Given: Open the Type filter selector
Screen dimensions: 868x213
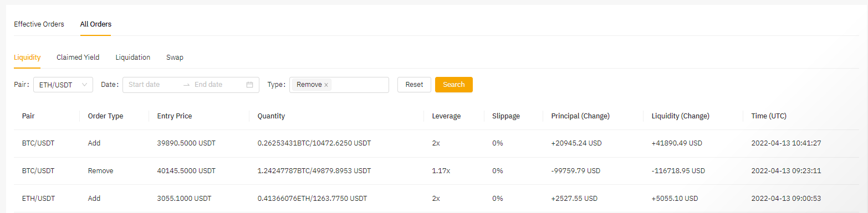Looking at the screenshot, I should tap(339, 85).
